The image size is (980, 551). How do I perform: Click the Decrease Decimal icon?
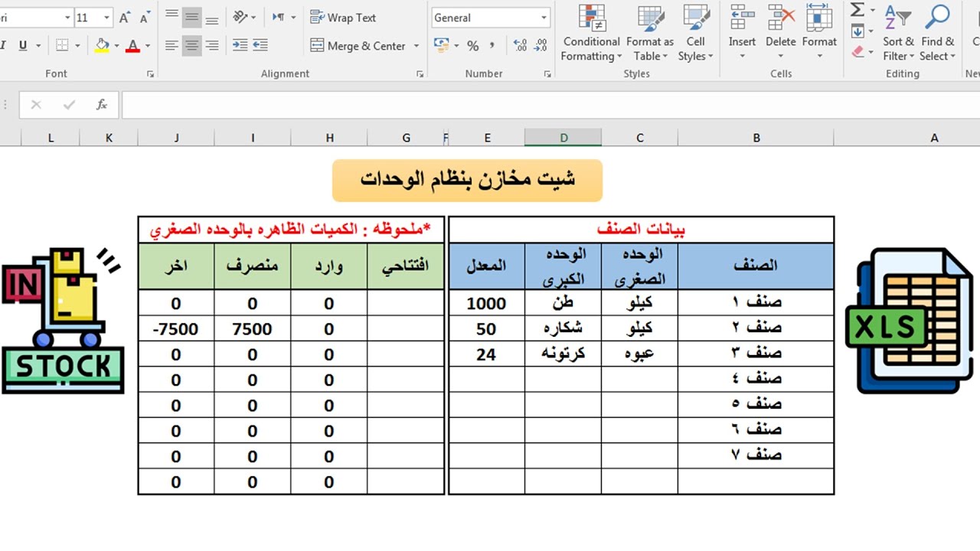tap(542, 46)
